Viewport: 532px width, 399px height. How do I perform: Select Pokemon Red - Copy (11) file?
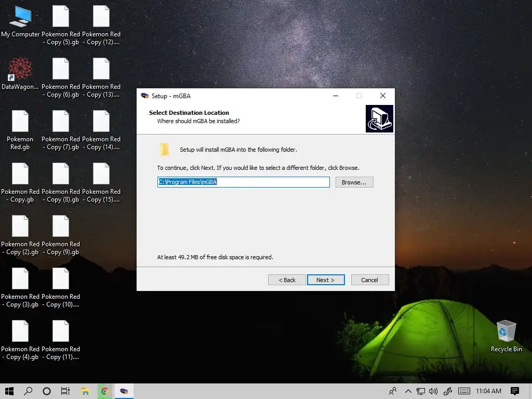click(61, 340)
